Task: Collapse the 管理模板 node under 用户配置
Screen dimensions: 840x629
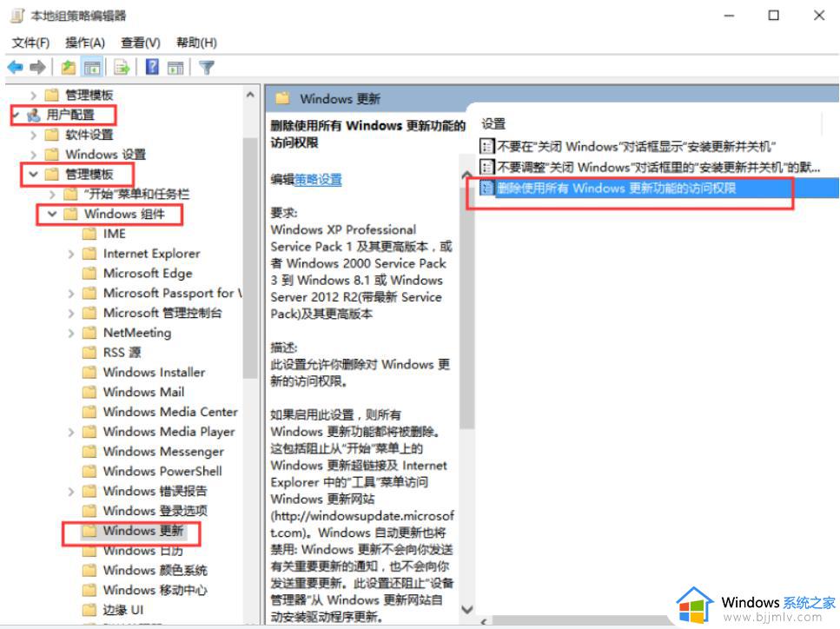Action: pyautogui.click(x=34, y=174)
